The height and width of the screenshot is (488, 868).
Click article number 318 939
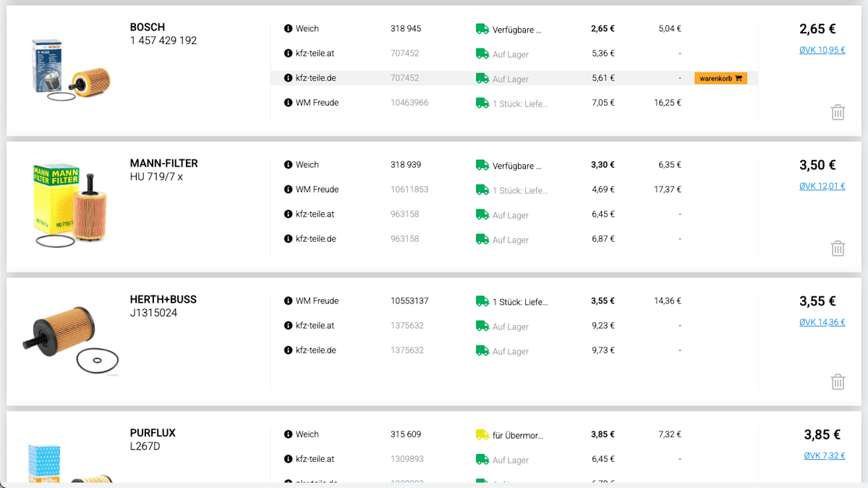(x=406, y=165)
